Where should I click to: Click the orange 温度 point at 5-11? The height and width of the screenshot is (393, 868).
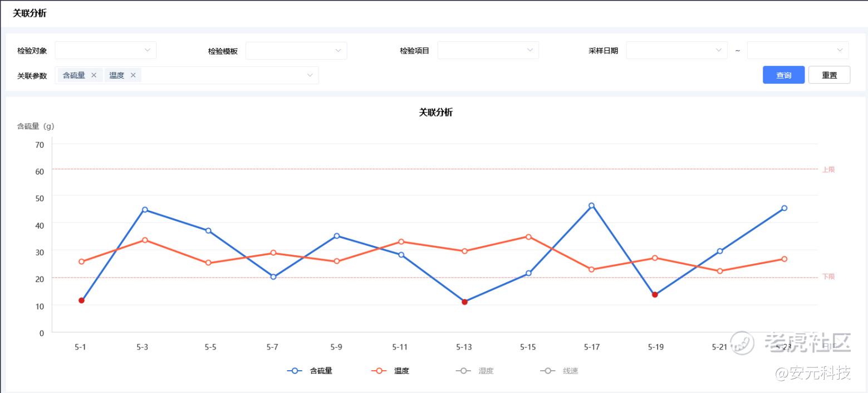tap(401, 242)
